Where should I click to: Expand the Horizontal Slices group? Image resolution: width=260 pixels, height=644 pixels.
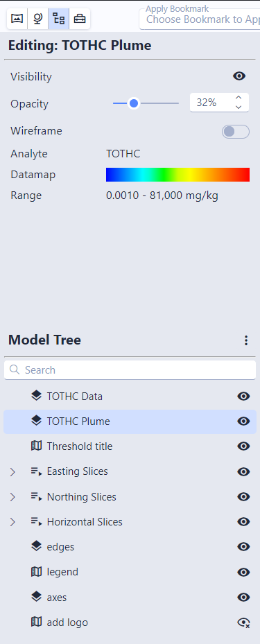[12, 522]
